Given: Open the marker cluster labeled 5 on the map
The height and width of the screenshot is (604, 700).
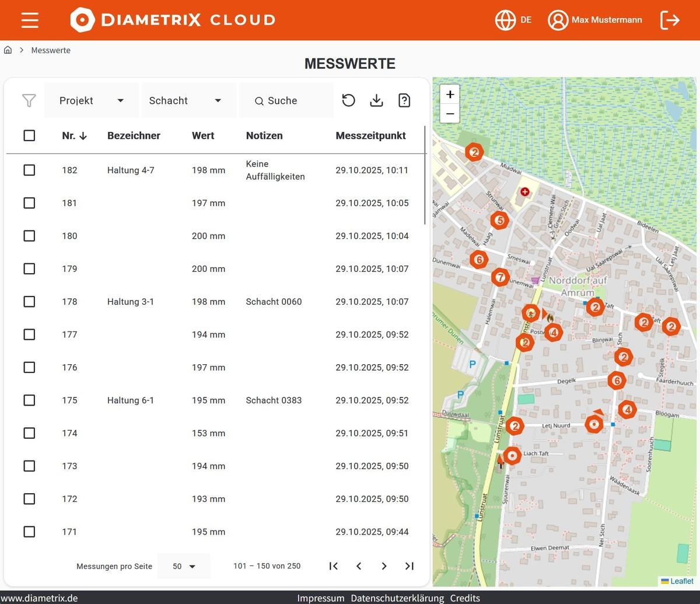Looking at the screenshot, I should click(x=499, y=221).
